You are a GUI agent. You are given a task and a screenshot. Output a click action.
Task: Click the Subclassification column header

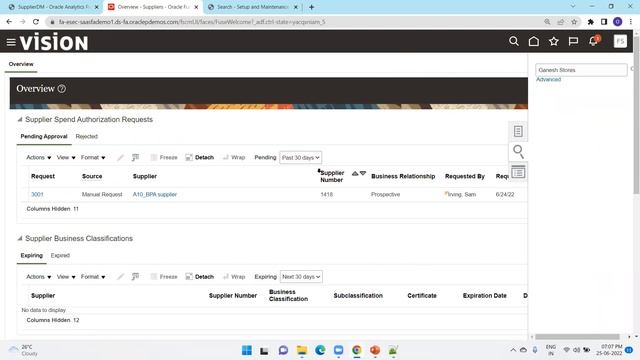(358, 296)
